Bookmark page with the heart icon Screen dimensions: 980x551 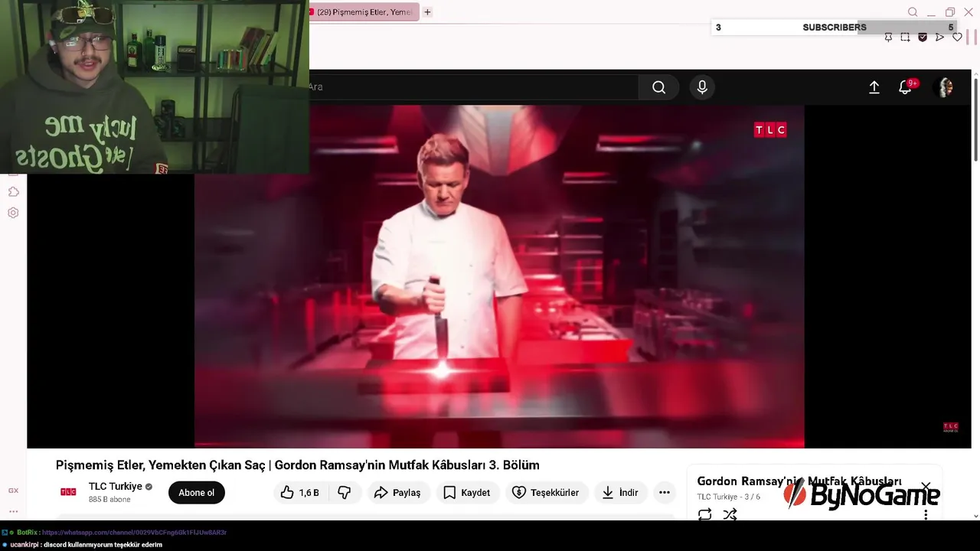pos(957,37)
